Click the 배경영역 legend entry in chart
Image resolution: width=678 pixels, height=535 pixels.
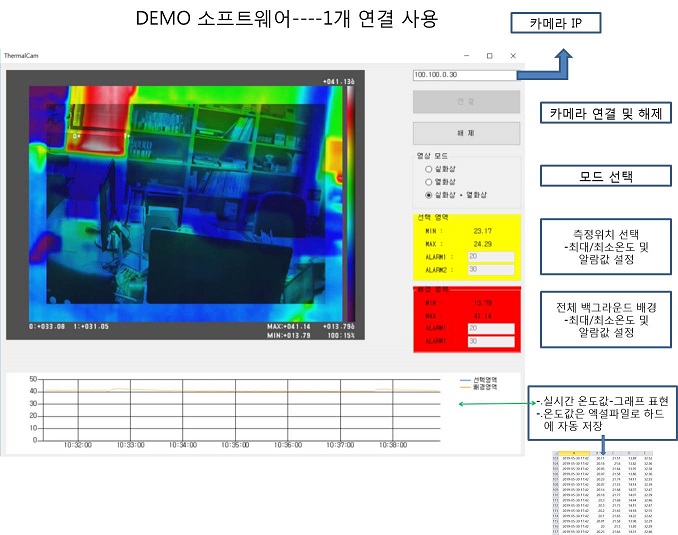pos(478,387)
